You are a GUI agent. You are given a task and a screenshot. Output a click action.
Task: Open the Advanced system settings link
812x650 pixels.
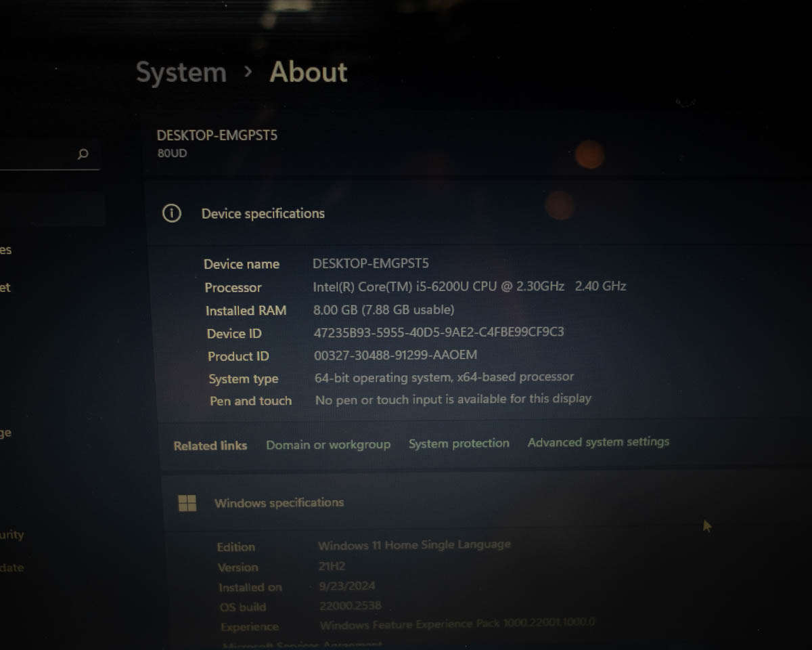597,441
